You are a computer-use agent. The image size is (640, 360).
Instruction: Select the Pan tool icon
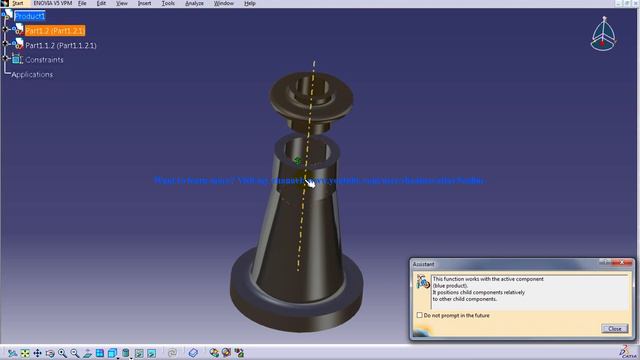38,353
